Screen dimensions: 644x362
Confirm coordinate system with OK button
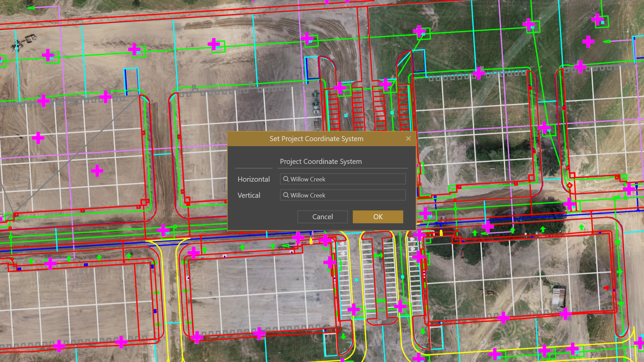coord(378,217)
